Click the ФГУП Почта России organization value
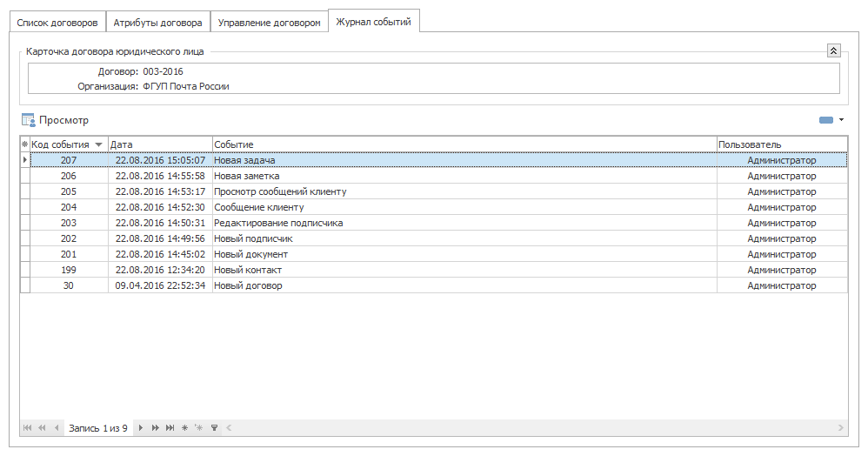Screen dimensions: 868x456 point(186,86)
